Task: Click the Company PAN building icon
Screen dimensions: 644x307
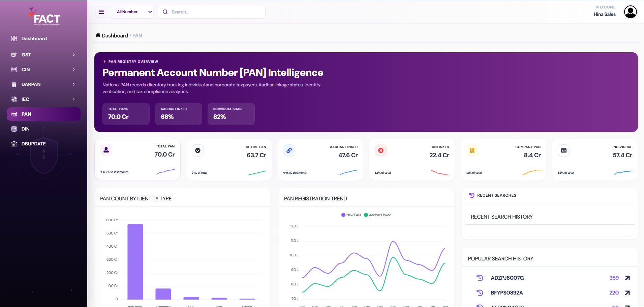Action: (472, 150)
